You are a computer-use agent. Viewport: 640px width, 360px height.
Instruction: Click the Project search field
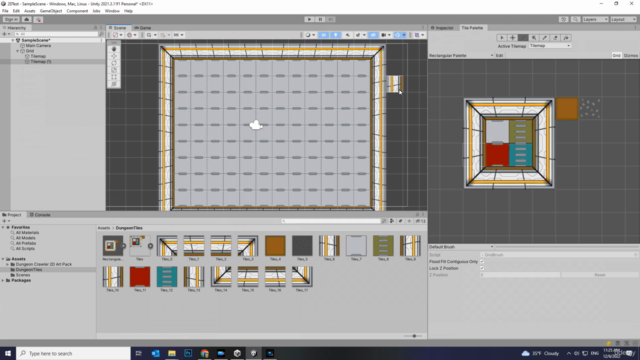pos(331,221)
